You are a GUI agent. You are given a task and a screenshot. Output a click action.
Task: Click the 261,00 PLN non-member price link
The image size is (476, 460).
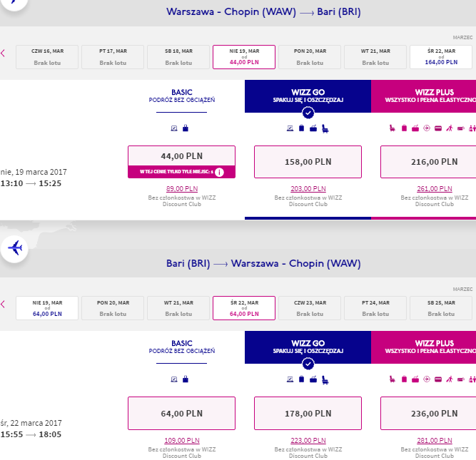[x=435, y=189]
